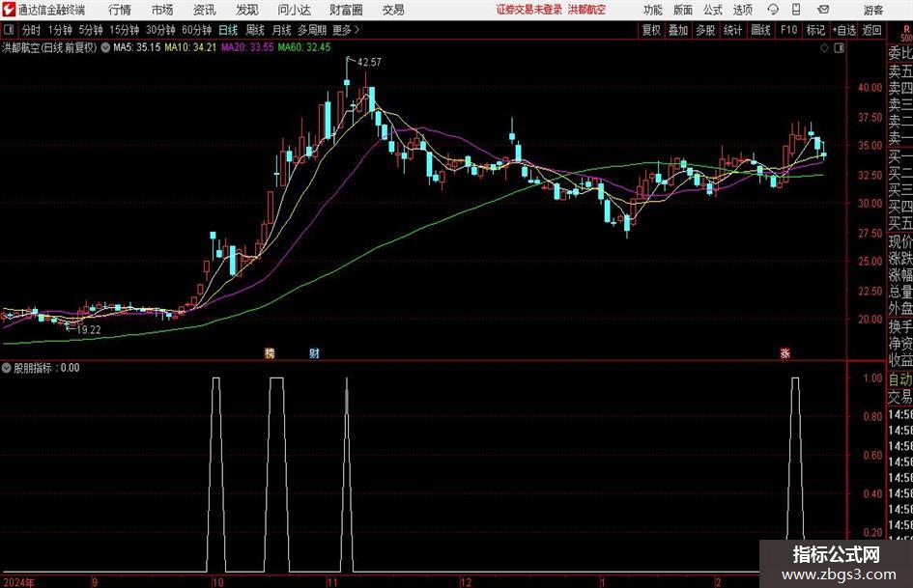
Task: Click the 标记 mark button
Action: 815,30
